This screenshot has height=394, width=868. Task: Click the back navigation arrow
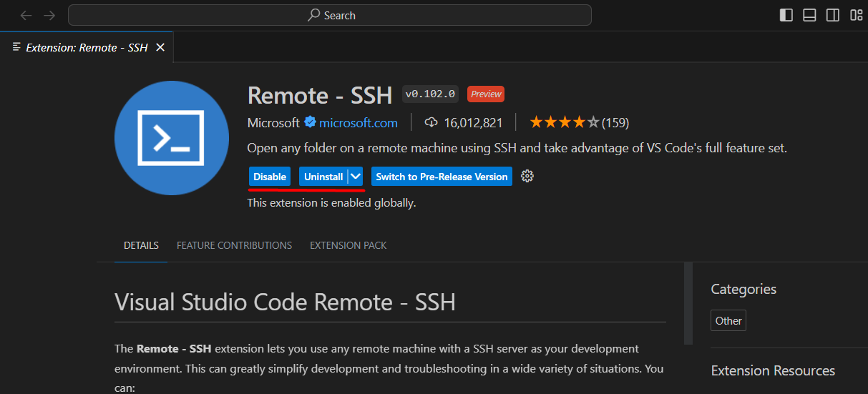[x=26, y=15]
